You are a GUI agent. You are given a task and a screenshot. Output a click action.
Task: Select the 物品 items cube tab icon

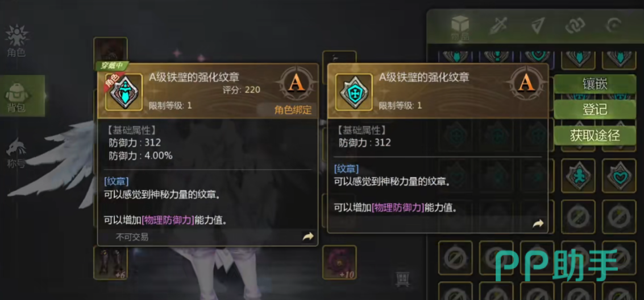click(x=460, y=28)
